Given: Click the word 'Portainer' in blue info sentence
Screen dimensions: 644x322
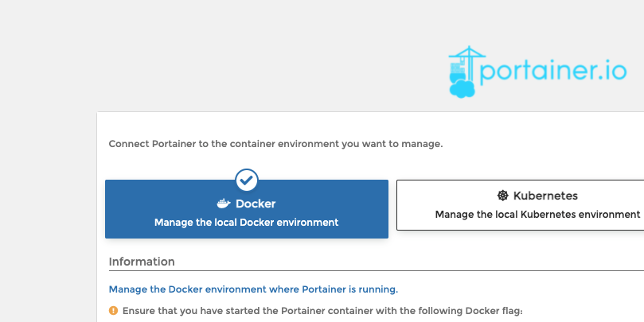Looking at the screenshot, I should tap(324, 289).
